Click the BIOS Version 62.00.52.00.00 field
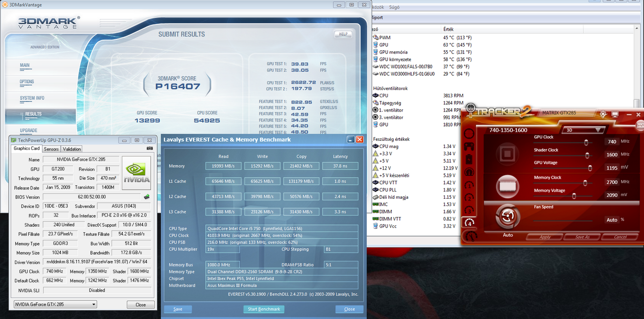Viewport: 644px width, 319px height. (92, 197)
